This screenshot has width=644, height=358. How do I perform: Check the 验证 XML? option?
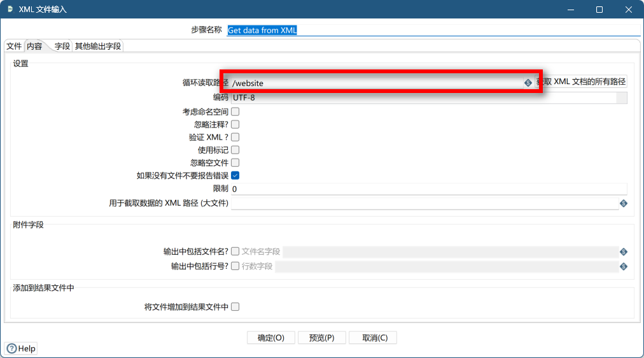235,137
